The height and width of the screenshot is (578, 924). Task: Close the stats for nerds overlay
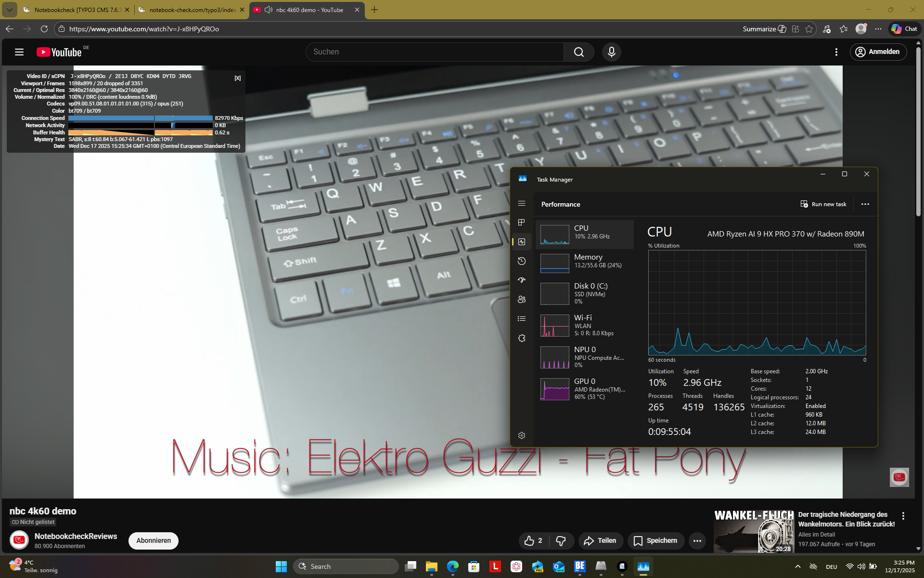point(237,78)
